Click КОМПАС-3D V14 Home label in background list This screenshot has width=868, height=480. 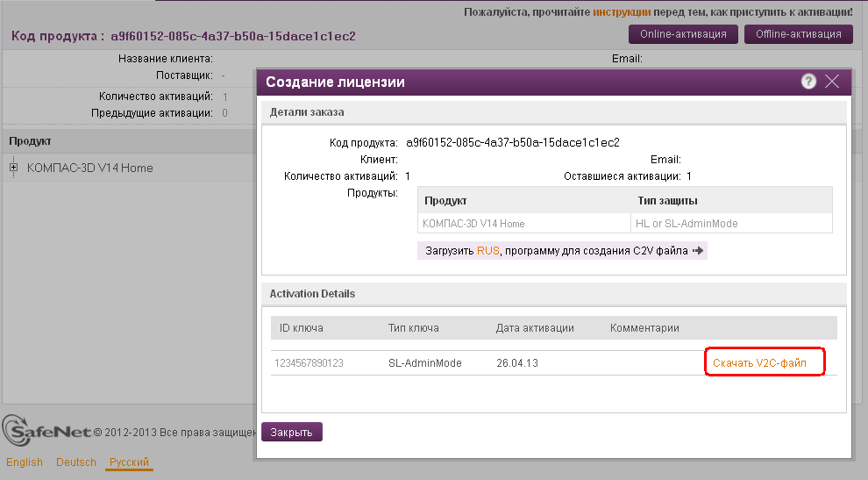point(89,168)
